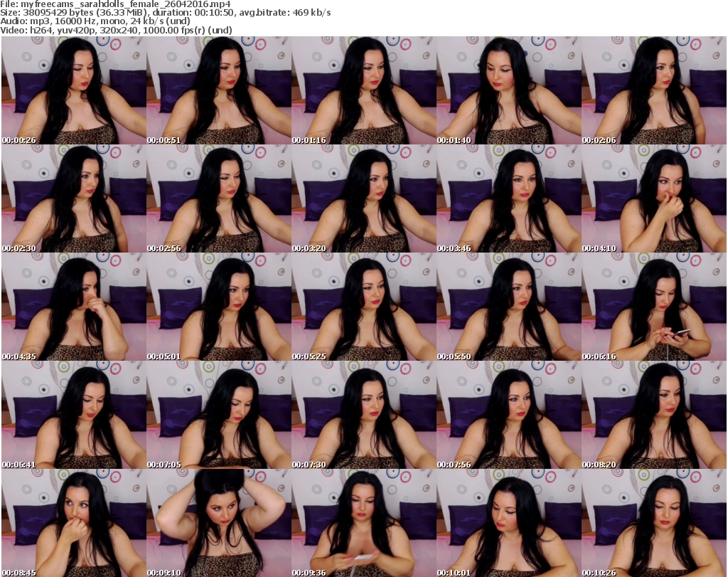Select the thumbnail frame stamped 00:05:50

508,307
